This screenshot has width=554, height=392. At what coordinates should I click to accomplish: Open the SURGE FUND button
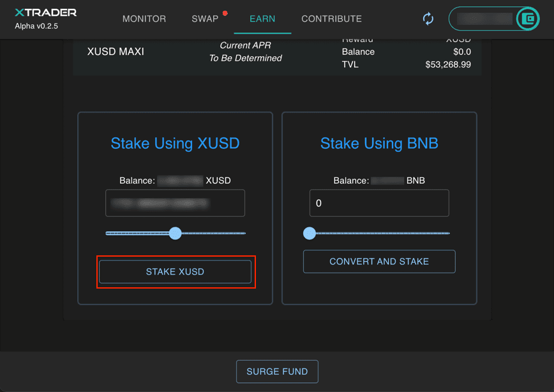(x=277, y=372)
